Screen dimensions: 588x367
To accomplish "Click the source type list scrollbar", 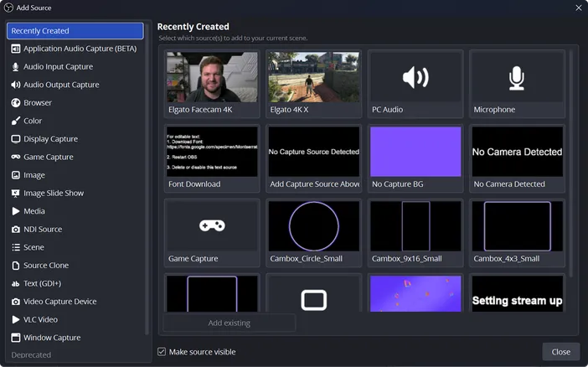I will [147, 178].
